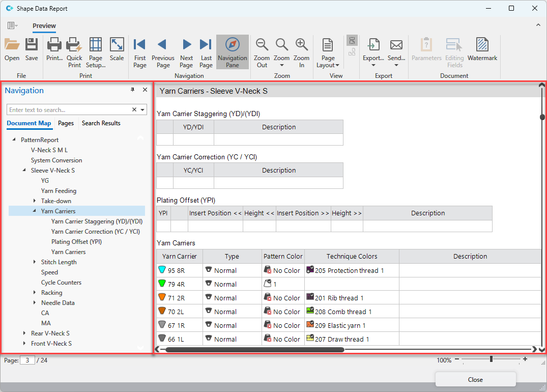The width and height of the screenshot is (547, 392).
Task: Collapse the ribbon with top-right chevron
Action: point(538,25)
